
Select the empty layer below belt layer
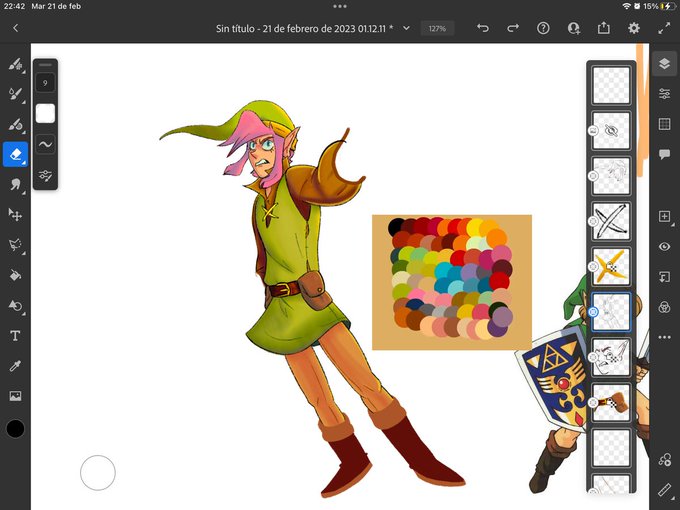click(611, 448)
